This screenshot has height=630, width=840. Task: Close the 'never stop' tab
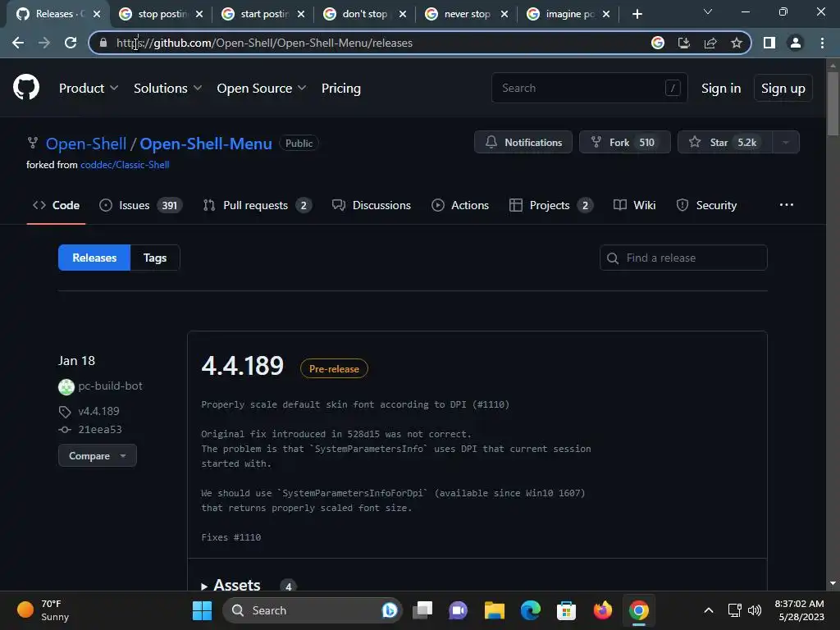504,15
